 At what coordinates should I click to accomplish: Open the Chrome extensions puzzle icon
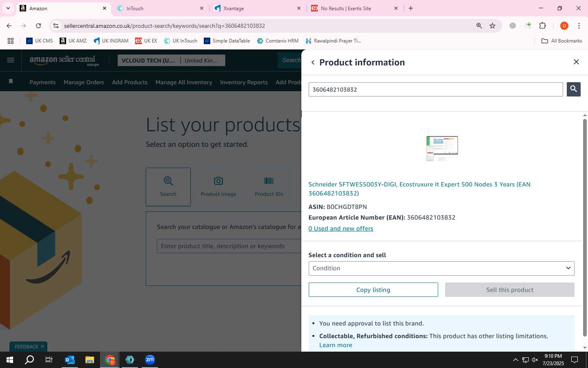542,26
